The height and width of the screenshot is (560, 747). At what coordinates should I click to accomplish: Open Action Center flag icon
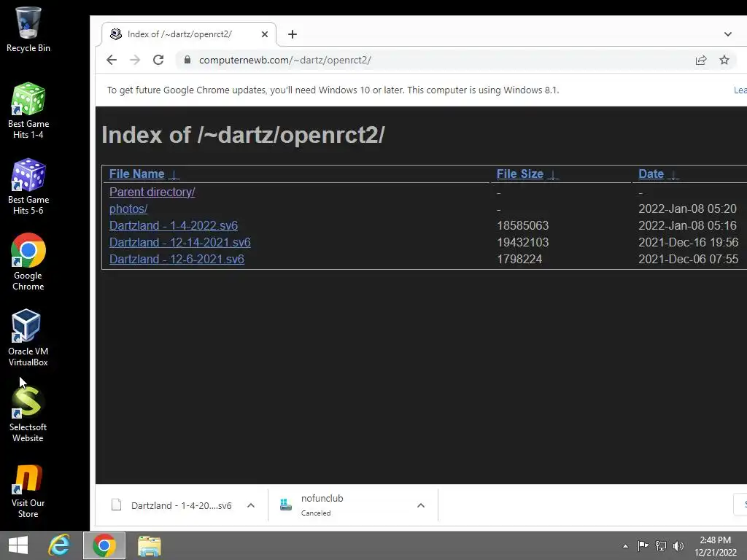pos(643,545)
